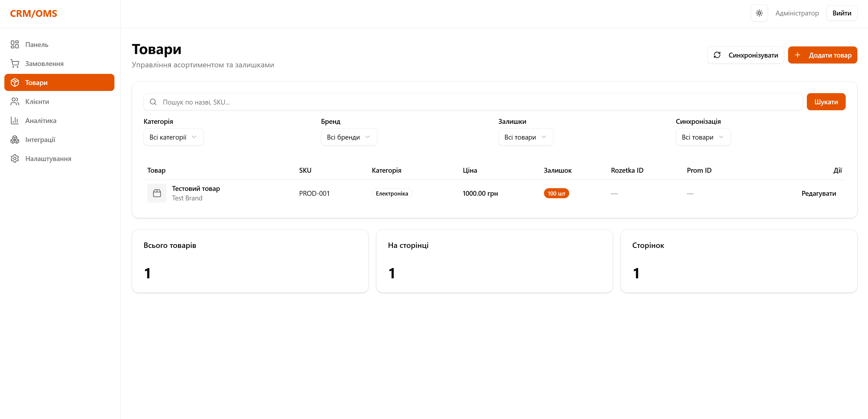Click the 100 шт stock badge

556,193
